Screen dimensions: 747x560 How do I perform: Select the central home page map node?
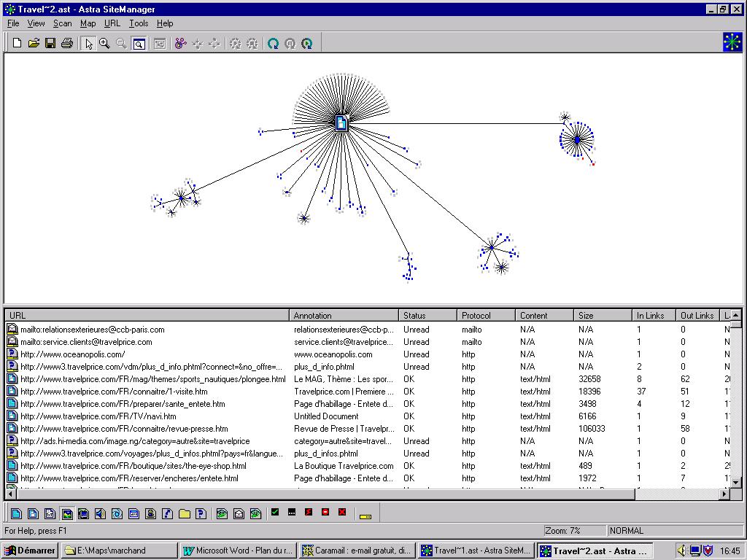click(x=341, y=122)
